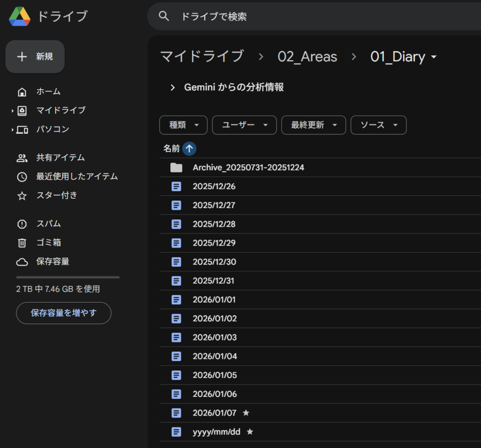Click star next to yyyy/mm/dd
Viewport: 481px width, 448px height.
[x=250, y=432]
